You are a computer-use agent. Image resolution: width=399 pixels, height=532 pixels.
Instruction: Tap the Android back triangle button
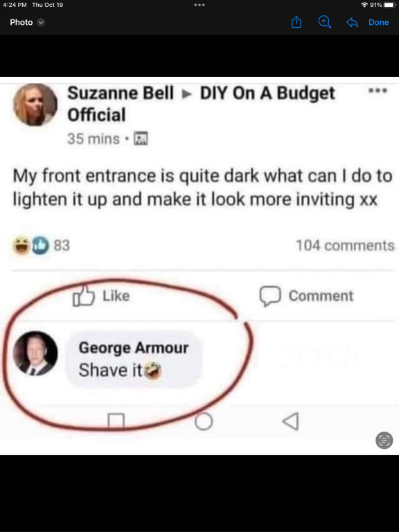tap(291, 421)
